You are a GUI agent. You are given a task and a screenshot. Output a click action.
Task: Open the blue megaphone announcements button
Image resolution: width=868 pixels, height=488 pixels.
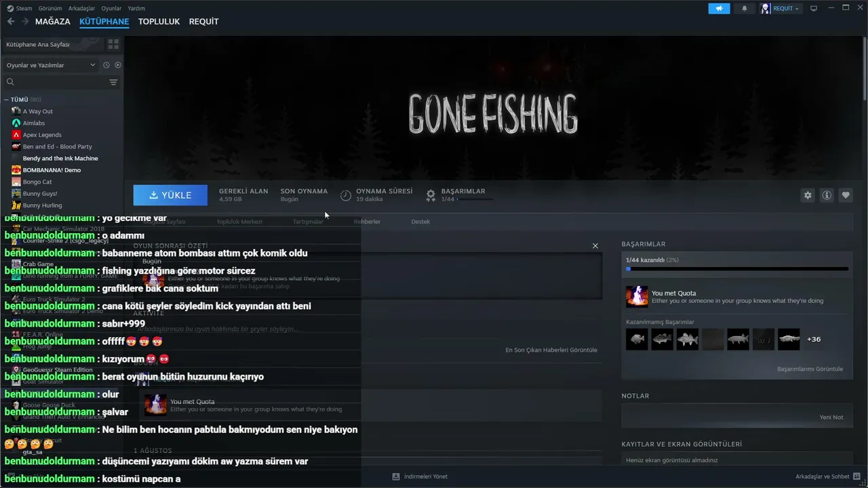pyautogui.click(x=719, y=8)
